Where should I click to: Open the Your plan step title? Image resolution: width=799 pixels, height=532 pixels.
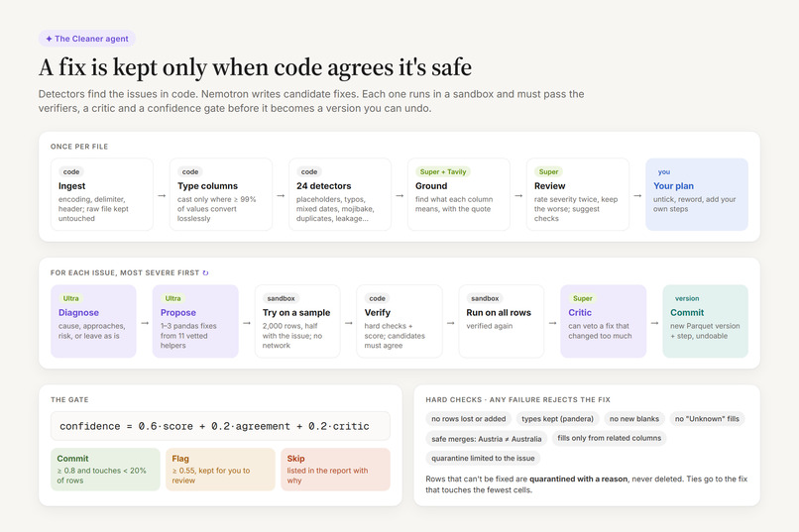674,186
